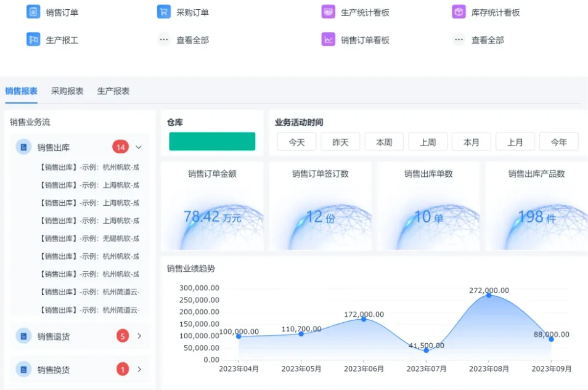This screenshot has height=390, width=588.
Task: Open the 库存统计看板 cube icon
Action: pos(459,12)
